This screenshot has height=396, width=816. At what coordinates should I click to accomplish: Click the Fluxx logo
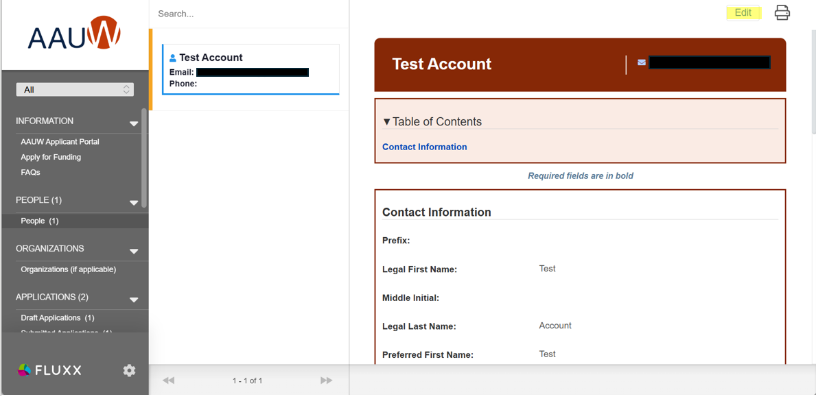(49, 370)
